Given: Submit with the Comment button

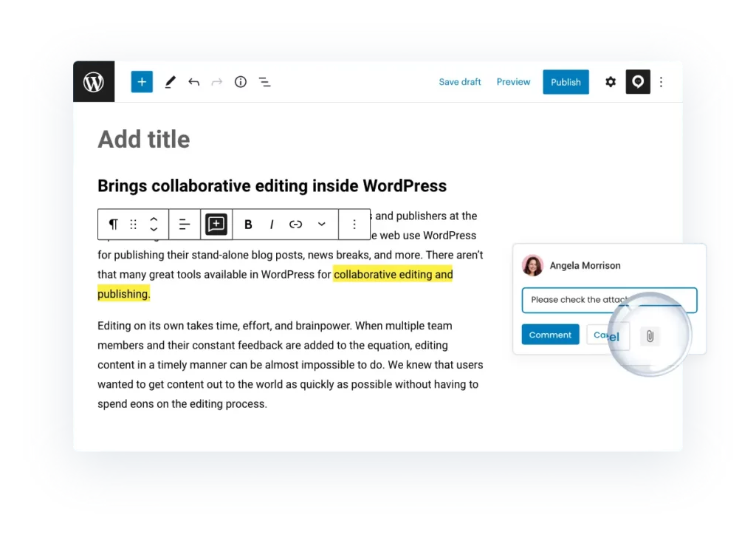Looking at the screenshot, I should click(x=550, y=335).
